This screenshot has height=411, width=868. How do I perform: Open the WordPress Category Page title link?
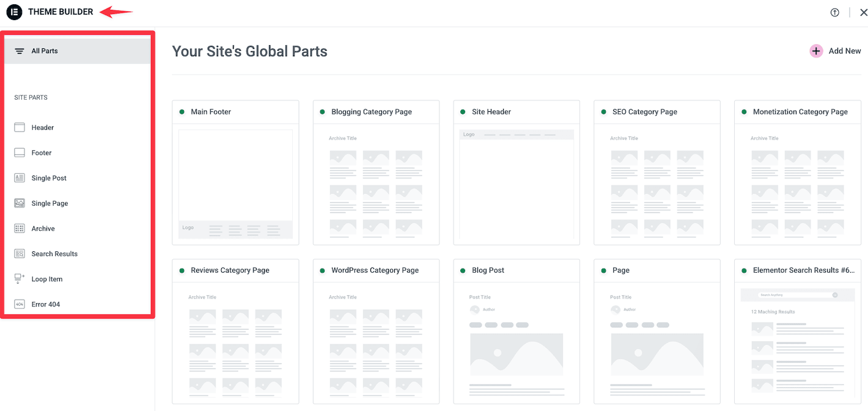(375, 270)
